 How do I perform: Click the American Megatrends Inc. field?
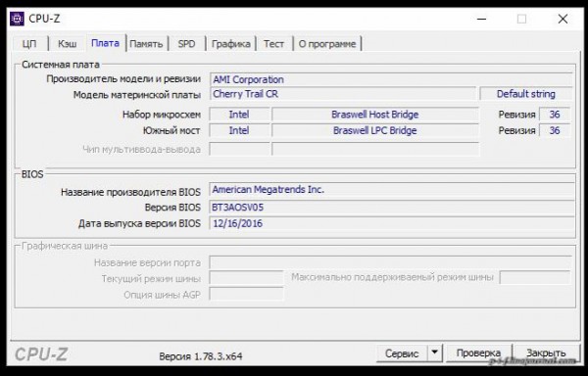coord(392,190)
